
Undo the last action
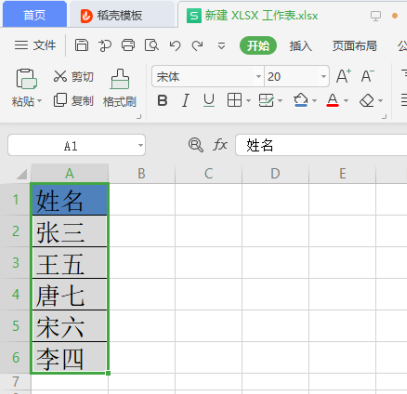[175, 45]
